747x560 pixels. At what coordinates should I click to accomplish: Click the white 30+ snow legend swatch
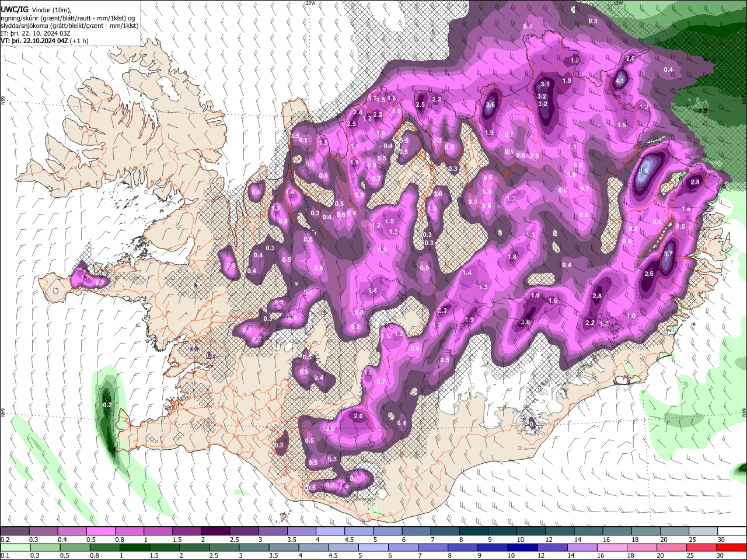pyautogui.click(x=732, y=531)
